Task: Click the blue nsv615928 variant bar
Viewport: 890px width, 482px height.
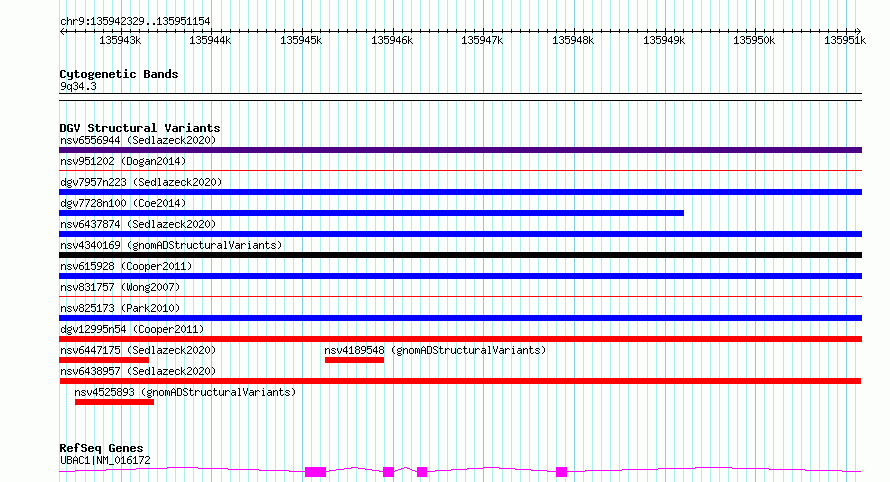Action: click(460, 276)
